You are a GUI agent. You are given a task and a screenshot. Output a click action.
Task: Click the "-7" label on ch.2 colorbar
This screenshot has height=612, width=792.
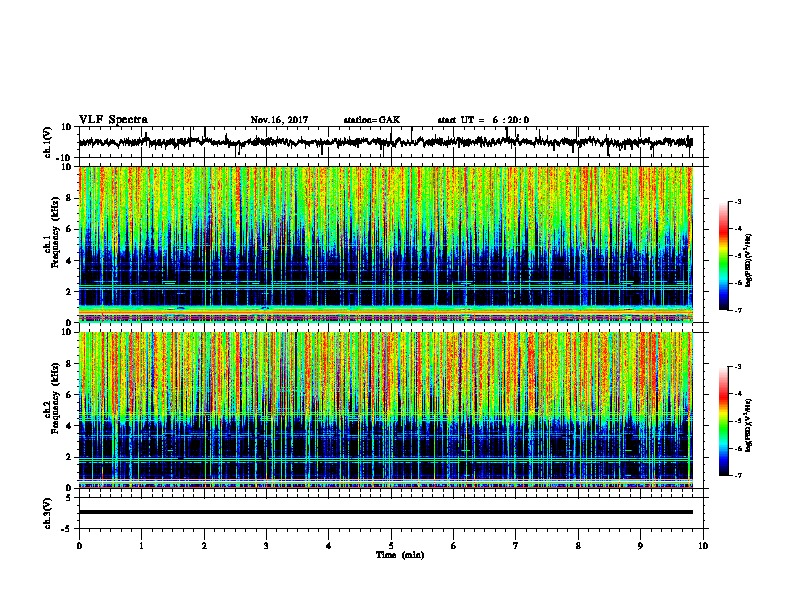coord(737,475)
